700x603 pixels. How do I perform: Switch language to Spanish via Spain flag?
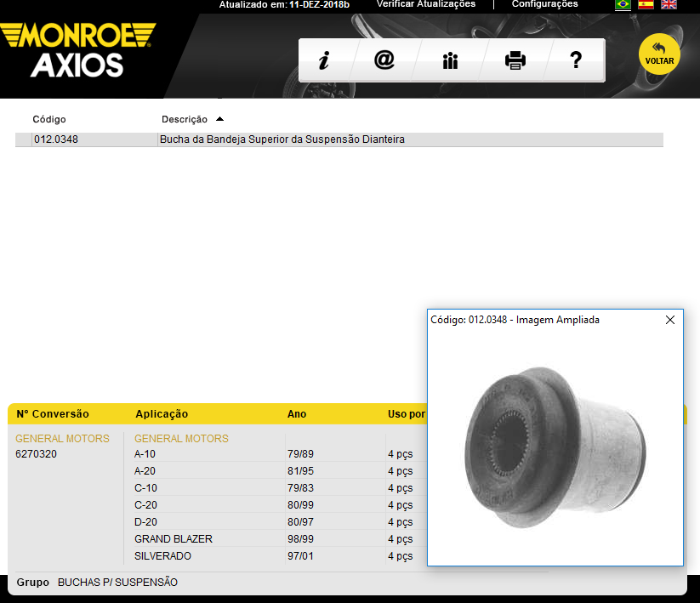[x=646, y=4]
